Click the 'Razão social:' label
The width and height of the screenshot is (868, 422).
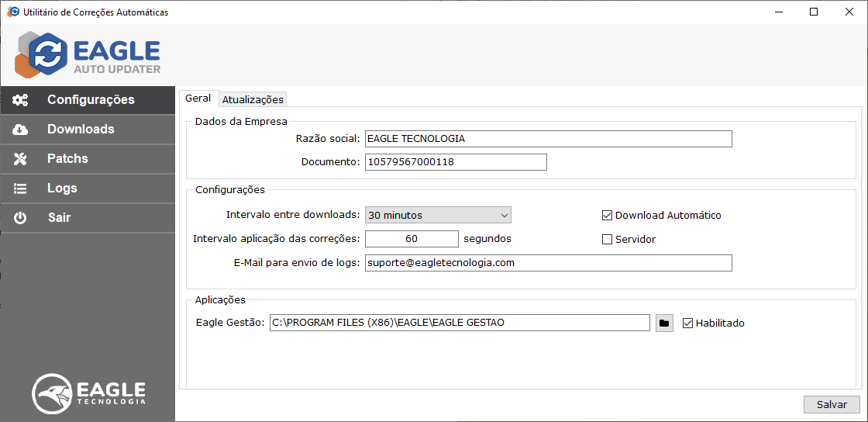(x=328, y=139)
